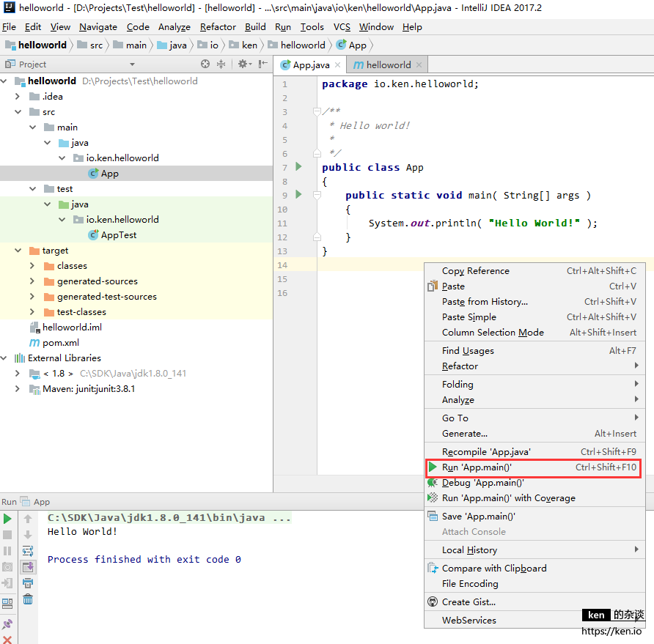Click Scroll from Source target icon
The image size is (654, 644).
(x=205, y=64)
